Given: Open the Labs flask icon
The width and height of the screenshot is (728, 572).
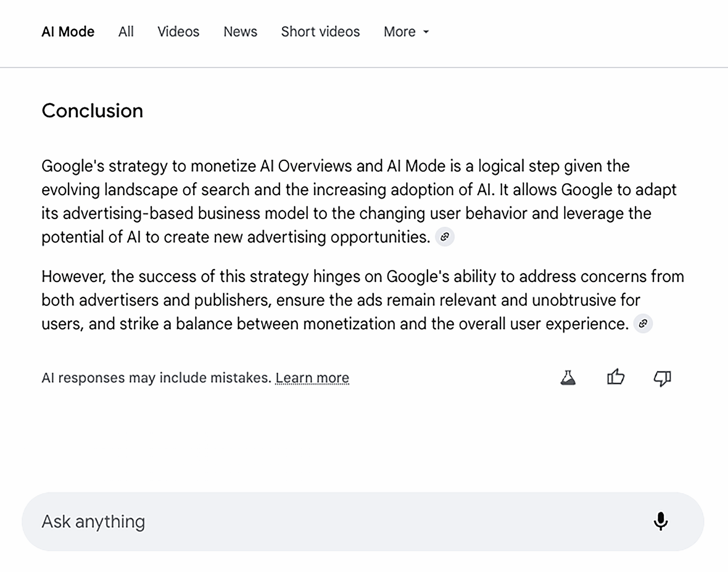Looking at the screenshot, I should pos(568,377).
